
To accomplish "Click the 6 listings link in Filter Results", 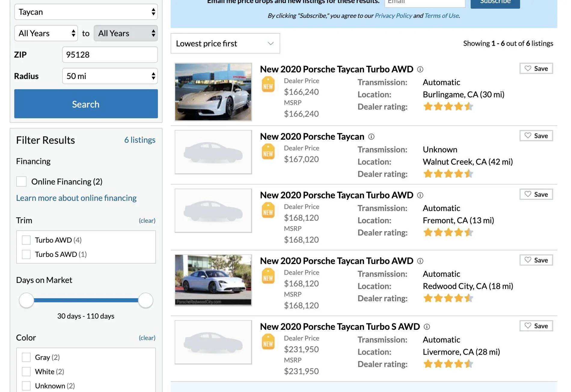I will click(x=140, y=140).
